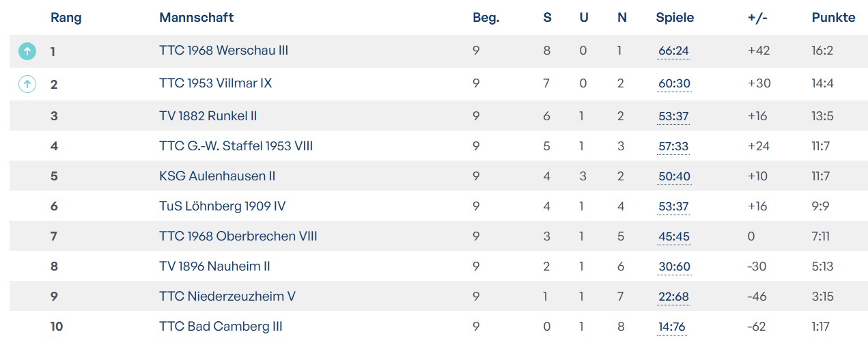Open TTC Bad Camberg III team
Screen dimensions: 868x343
[x=221, y=327]
